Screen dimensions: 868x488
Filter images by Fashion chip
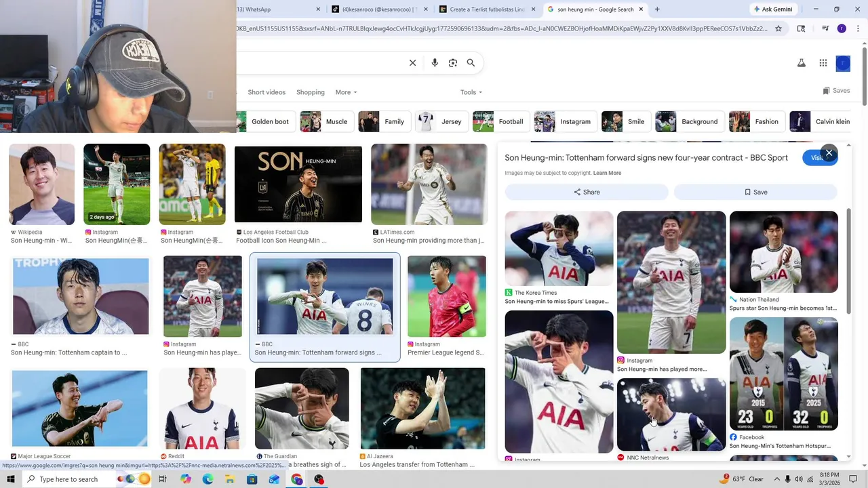(756, 122)
